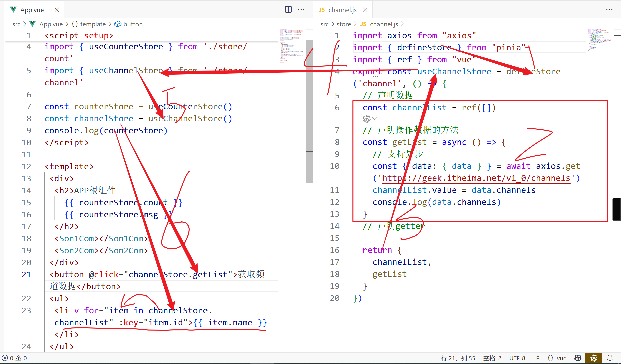Open left editor more actions menu
This screenshot has height=364, width=621.
click(301, 10)
